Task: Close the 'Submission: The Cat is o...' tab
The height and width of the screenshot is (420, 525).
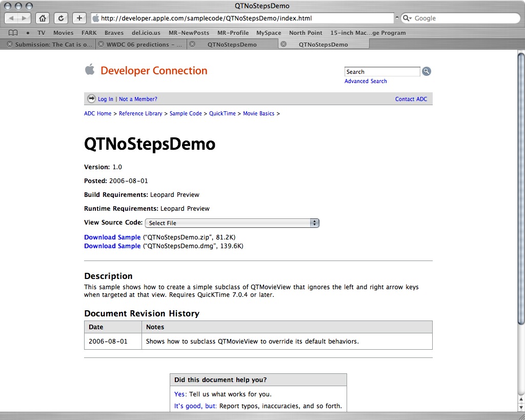Action: (x=10, y=44)
